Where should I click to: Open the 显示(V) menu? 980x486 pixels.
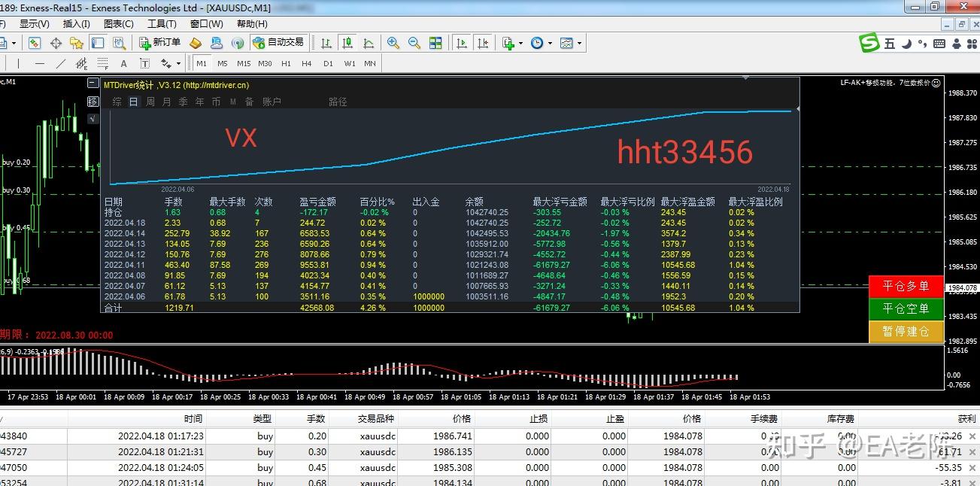click(34, 23)
